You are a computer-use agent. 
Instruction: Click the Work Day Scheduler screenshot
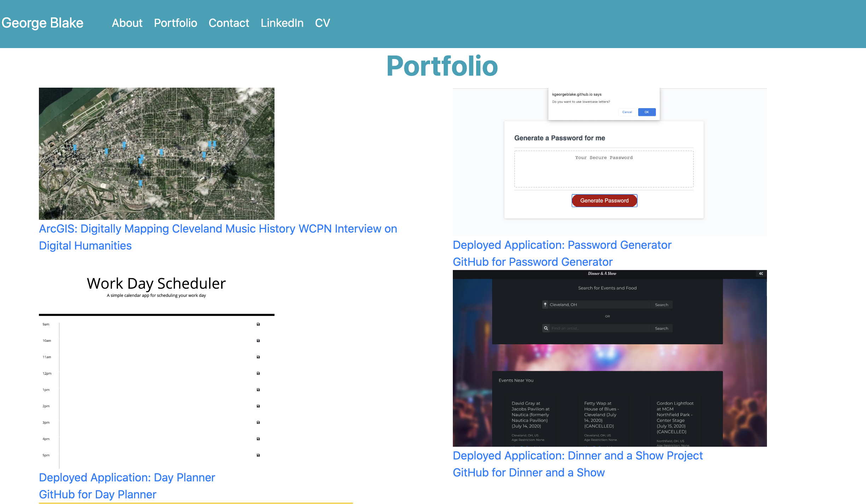[157, 370]
